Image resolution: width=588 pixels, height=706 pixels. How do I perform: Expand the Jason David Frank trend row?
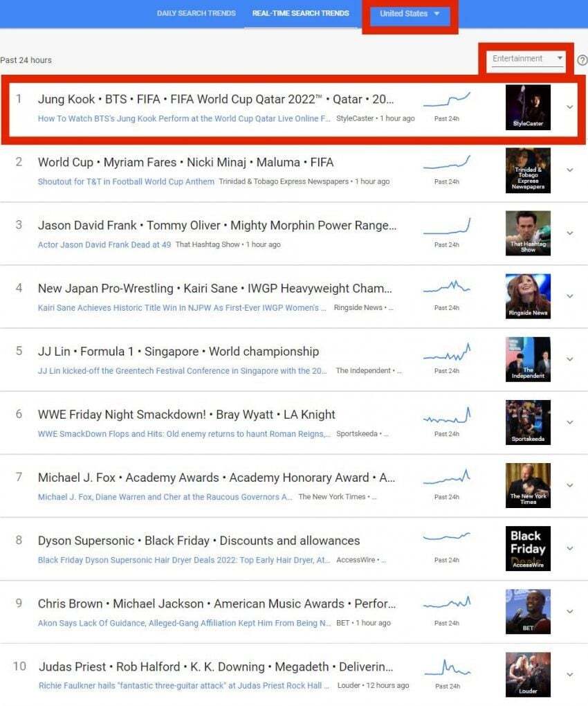(569, 233)
